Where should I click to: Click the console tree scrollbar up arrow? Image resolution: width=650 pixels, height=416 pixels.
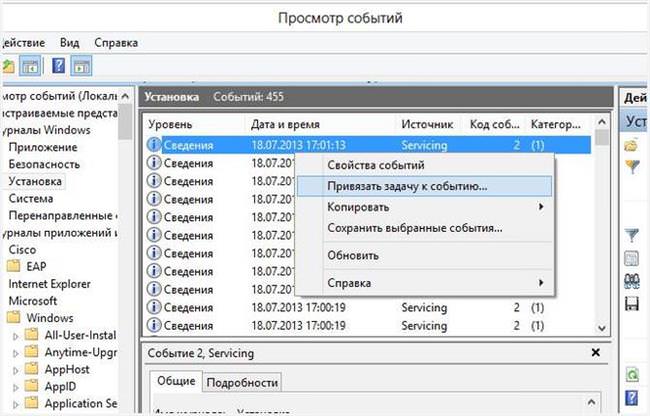point(125,97)
